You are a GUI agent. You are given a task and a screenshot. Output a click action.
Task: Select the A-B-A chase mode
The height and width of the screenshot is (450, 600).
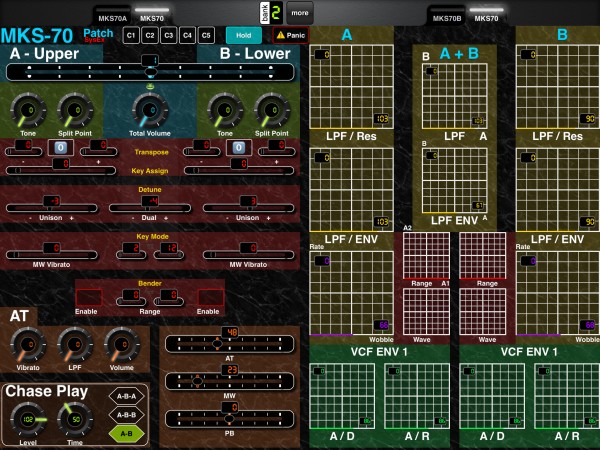(x=127, y=396)
